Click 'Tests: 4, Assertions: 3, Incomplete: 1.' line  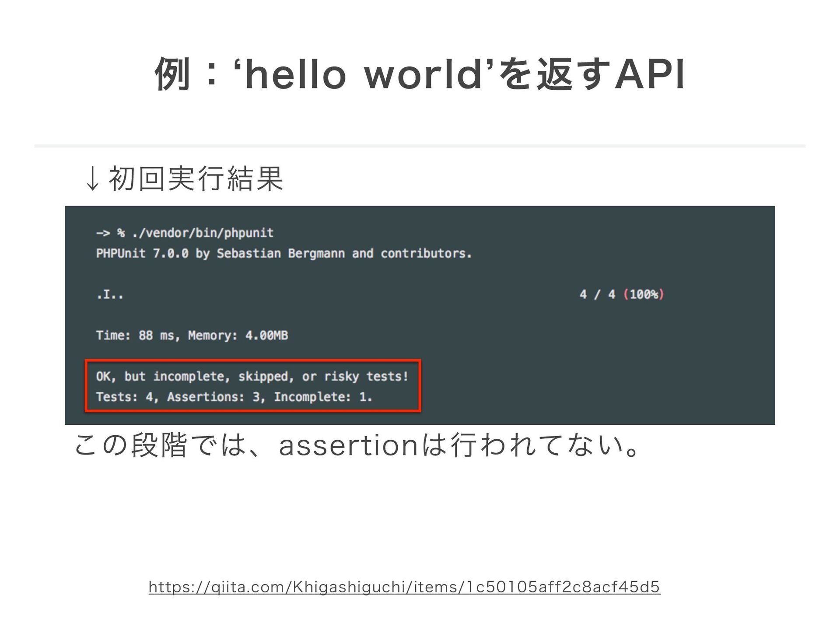tap(234, 397)
